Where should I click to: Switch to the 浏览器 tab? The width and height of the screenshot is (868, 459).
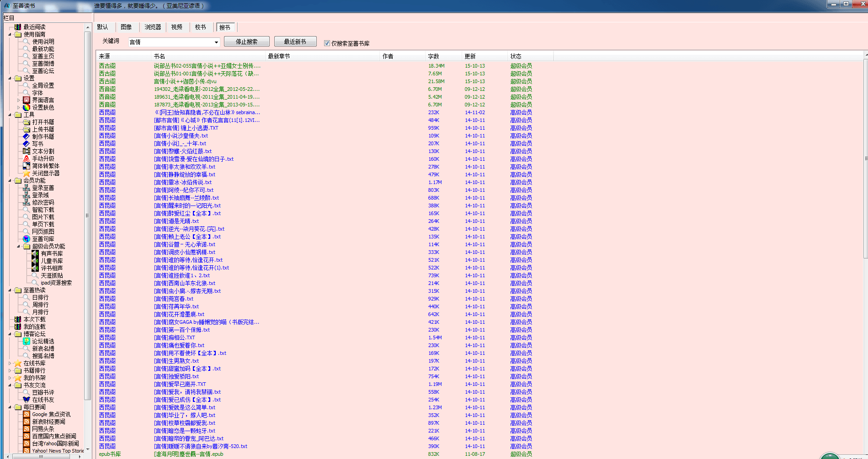[153, 27]
